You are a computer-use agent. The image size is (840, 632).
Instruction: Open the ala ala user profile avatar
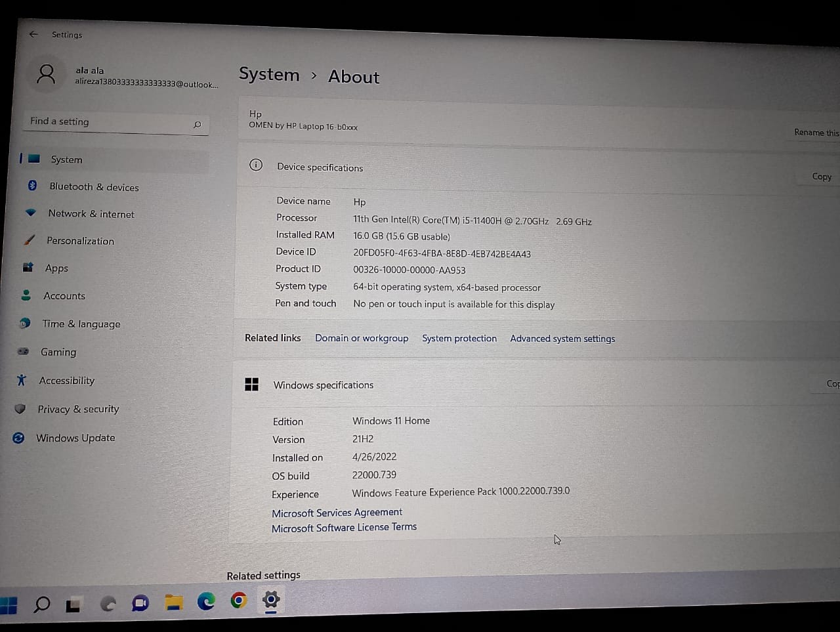(x=46, y=74)
